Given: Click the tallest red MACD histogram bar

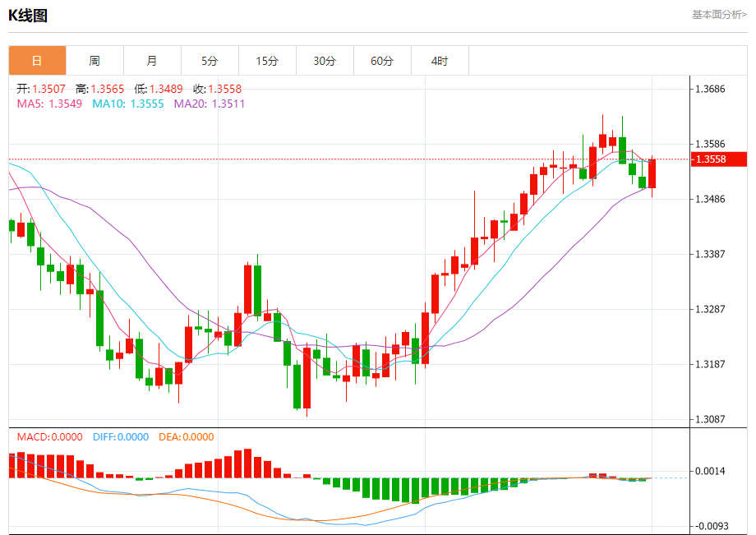Looking at the screenshot, I should (x=248, y=464).
